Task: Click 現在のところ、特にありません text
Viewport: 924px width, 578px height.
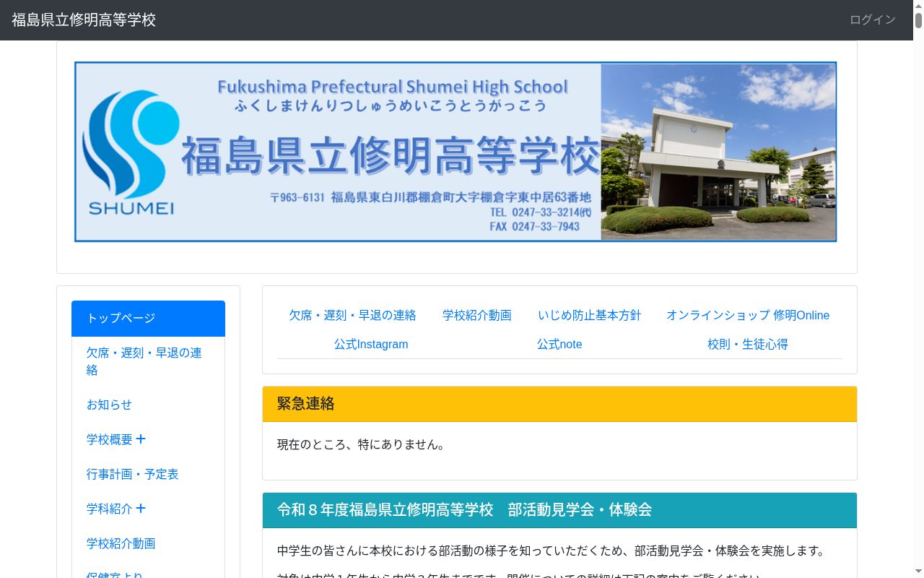Action: [x=362, y=444]
